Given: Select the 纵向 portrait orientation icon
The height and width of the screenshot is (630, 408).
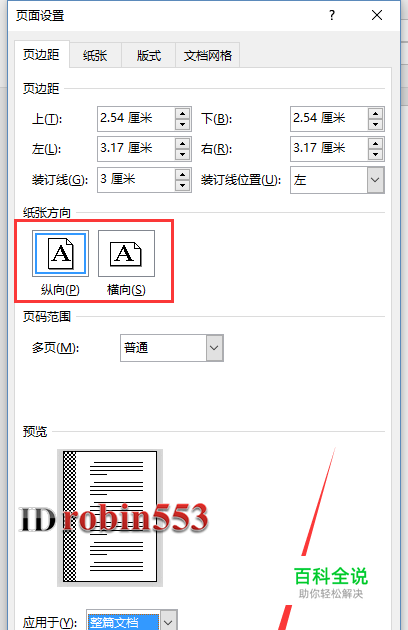Looking at the screenshot, I should 60,254.
